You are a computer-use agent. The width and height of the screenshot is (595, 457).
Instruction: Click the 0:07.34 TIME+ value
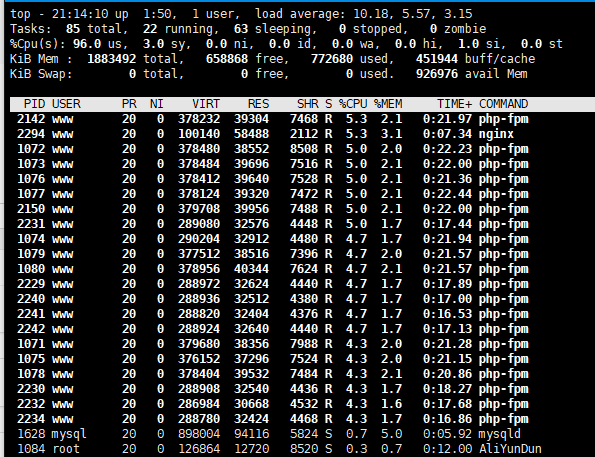(x=447, y=134)
